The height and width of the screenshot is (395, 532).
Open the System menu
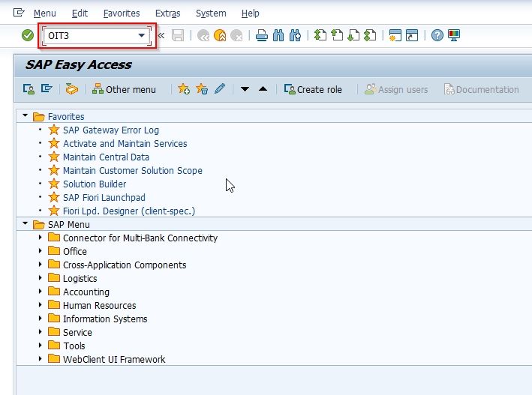pos(211,13)
